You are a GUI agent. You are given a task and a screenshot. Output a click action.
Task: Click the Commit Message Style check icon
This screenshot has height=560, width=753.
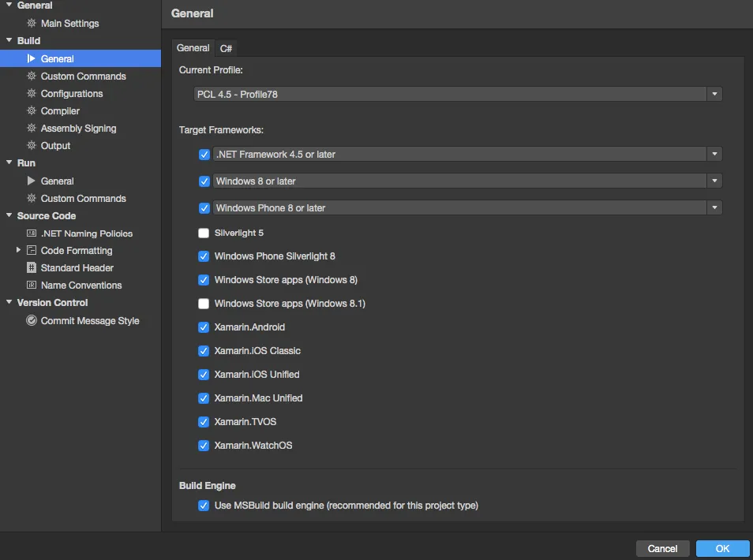point(32,321)
